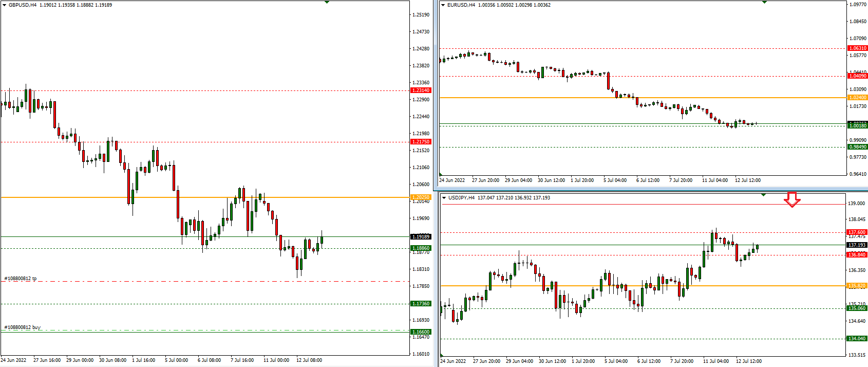
Task: Click the chart shift triangle on USDJPY chart
Action: [x=763, y=195]
